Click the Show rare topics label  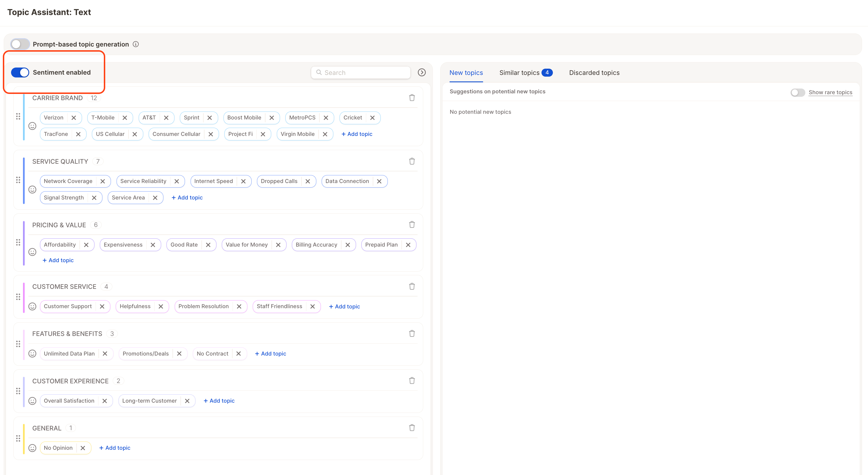click(830, 93)
